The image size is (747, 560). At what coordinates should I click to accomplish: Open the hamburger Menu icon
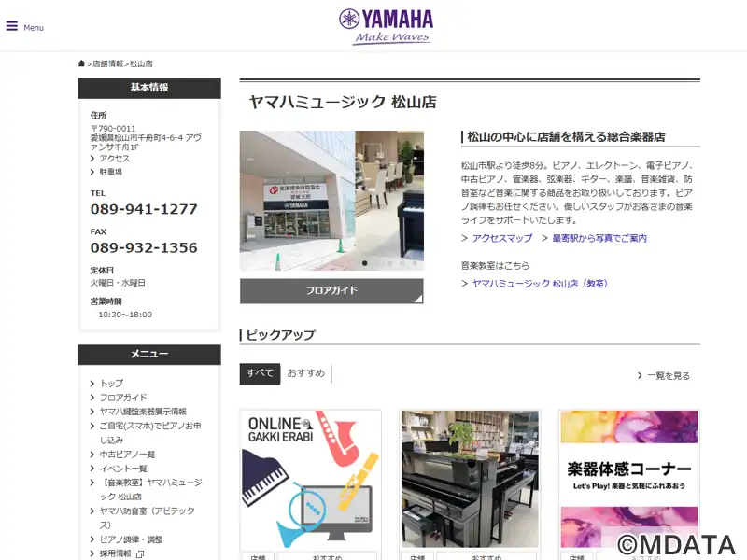pos(12,26)
